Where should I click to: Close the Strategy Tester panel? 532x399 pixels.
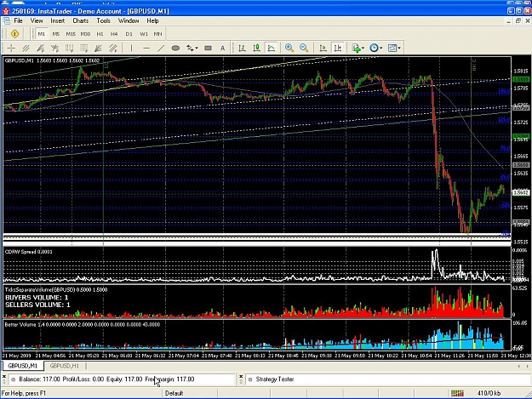pyautogui.click(x=241, y=376)
